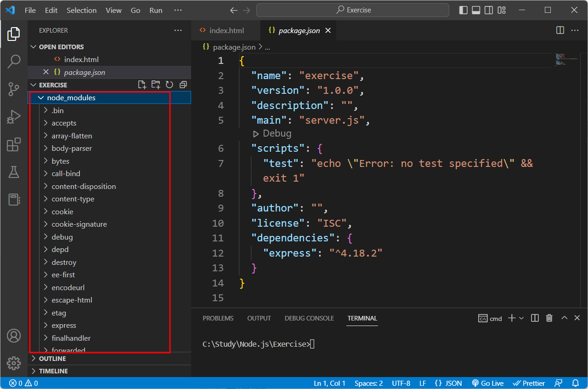588x389 pixels.
Task: Maximize the panel size with chevron up
Action: click(x=565, y=318)
